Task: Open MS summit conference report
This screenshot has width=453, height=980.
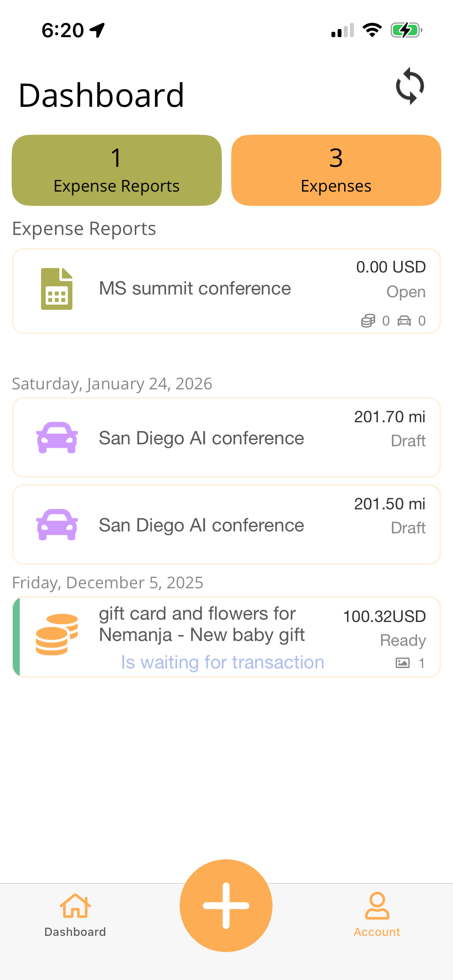Action: coord(195,289)
